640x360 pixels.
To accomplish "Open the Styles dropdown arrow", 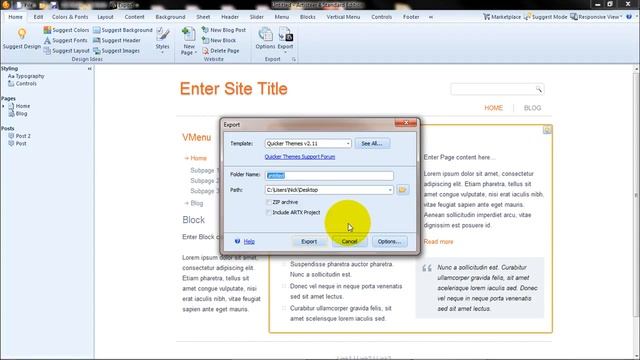I will [x=162, y=53].
